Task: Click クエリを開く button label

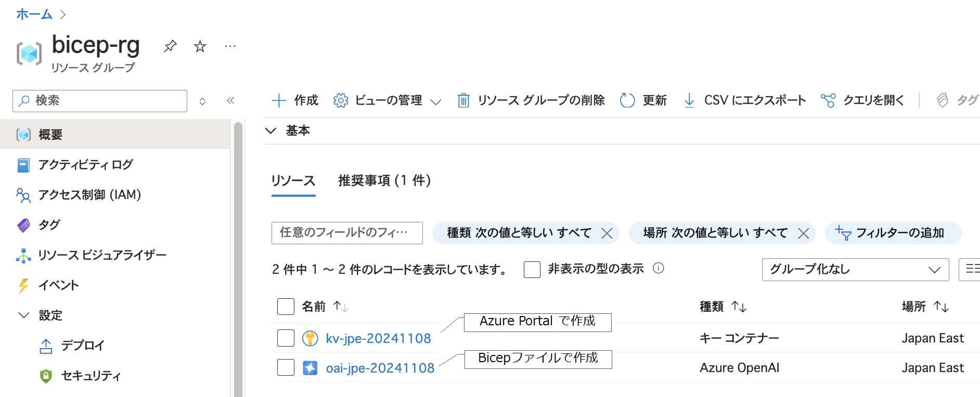Action: coord(874,100)
